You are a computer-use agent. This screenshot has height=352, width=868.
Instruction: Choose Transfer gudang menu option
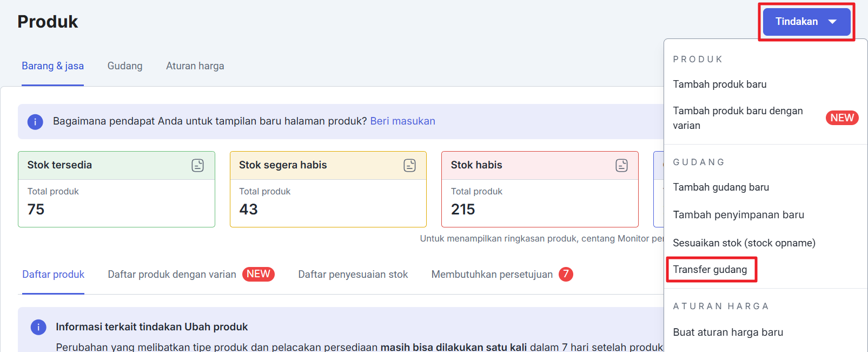pos(710,270)
